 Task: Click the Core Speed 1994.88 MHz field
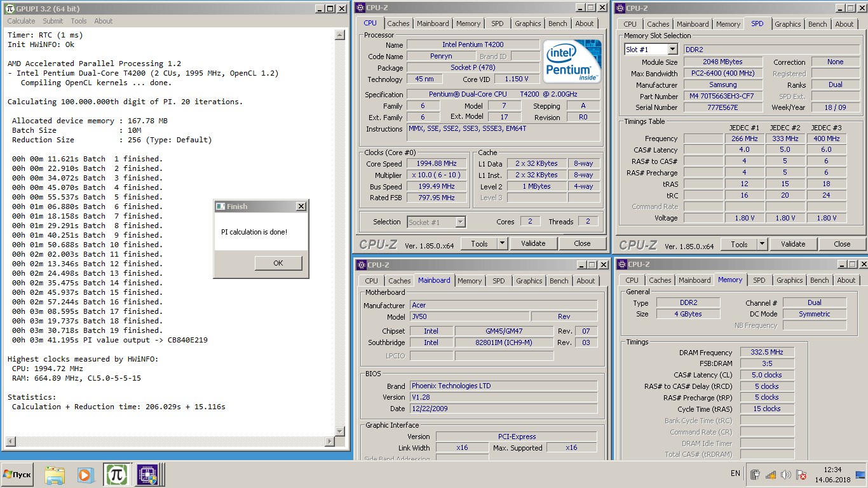coord(437,164)
